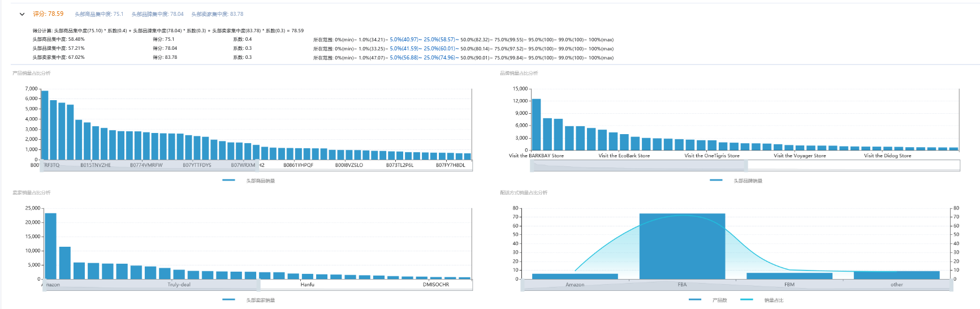The image size is (980, 309).
Task: Click the brand chart zoom slider right handle
Action: point(747,165)
